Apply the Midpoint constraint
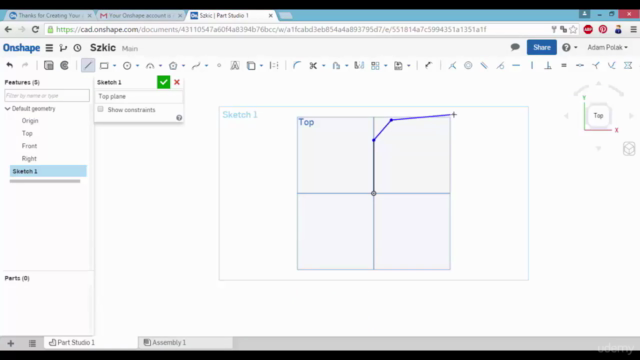This screenshot has width=640, height=360. tap(580, 65)
